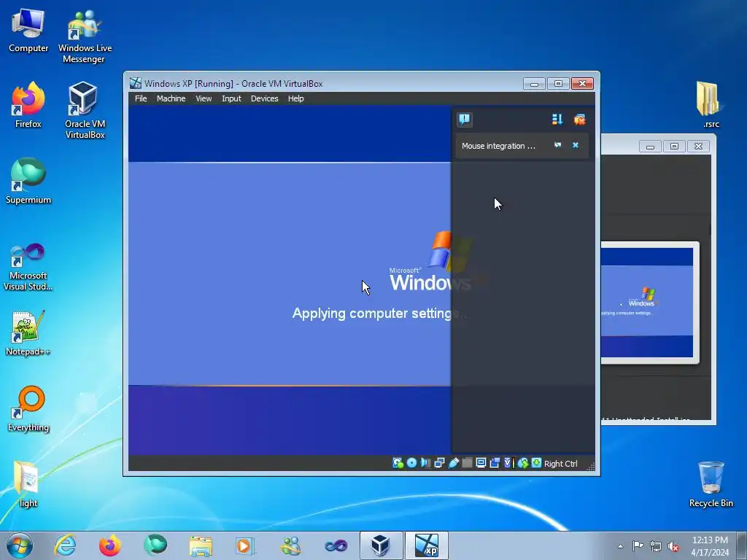Select the Firefox desktop shortcut
Screen dimensions: 747x560
(x=28, y=105)
